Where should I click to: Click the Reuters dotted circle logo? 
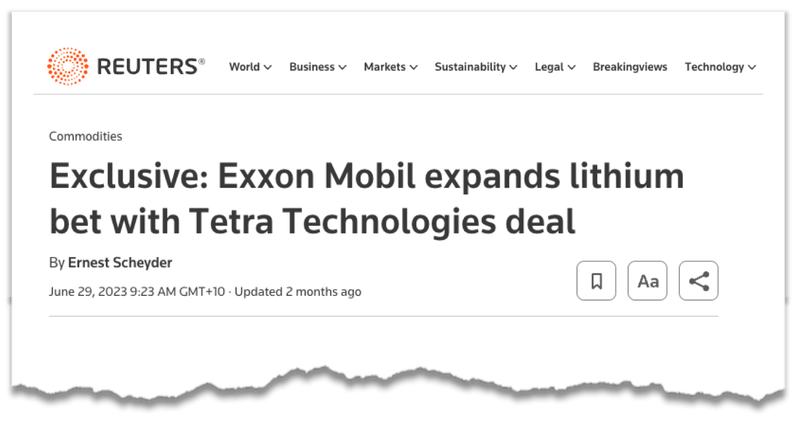pyautogui.click(x=68, y=66)
